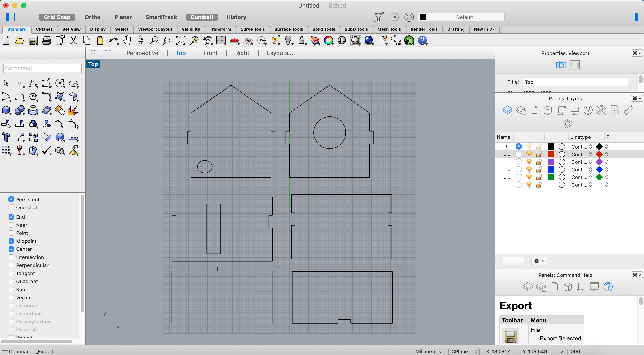644x355 pixels.
Task: Click the History button
Action: pos(236,17)
